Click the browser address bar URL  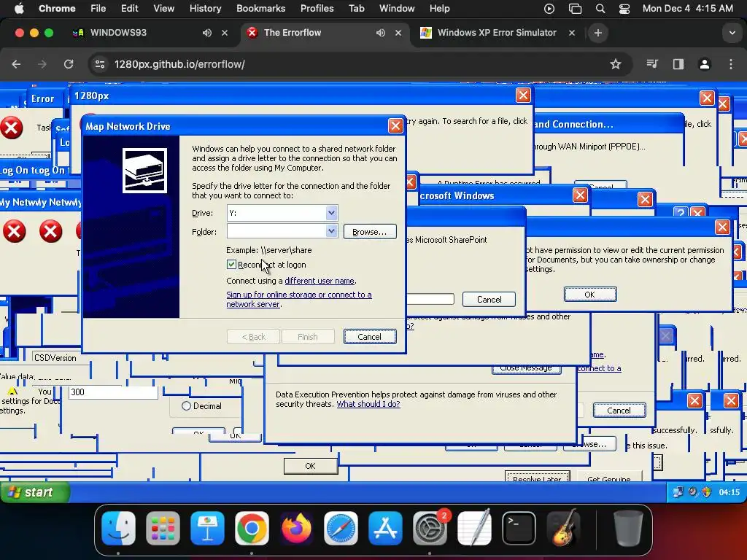point(179,64)
